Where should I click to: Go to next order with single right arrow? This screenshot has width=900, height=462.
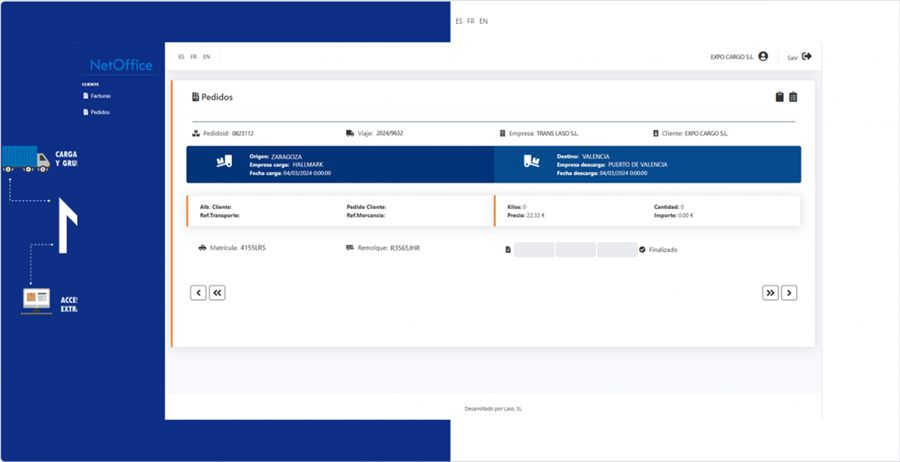789,293
